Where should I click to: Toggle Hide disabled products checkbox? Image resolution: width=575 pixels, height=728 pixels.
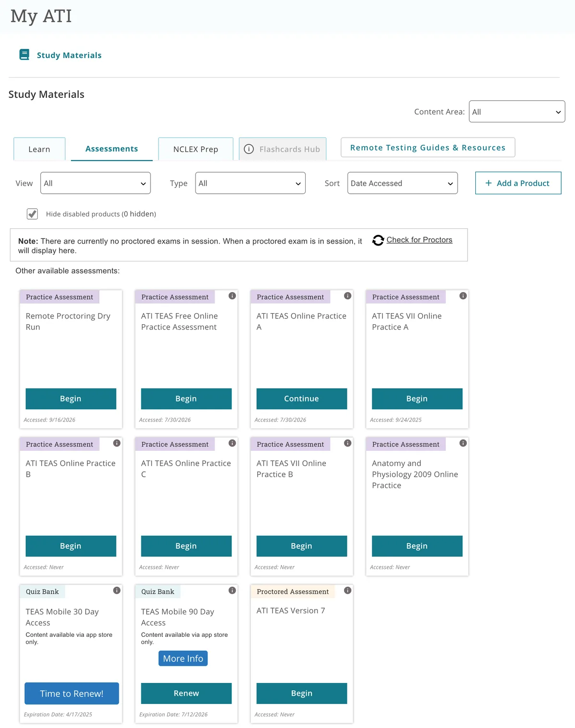click(x=32, y=214)
